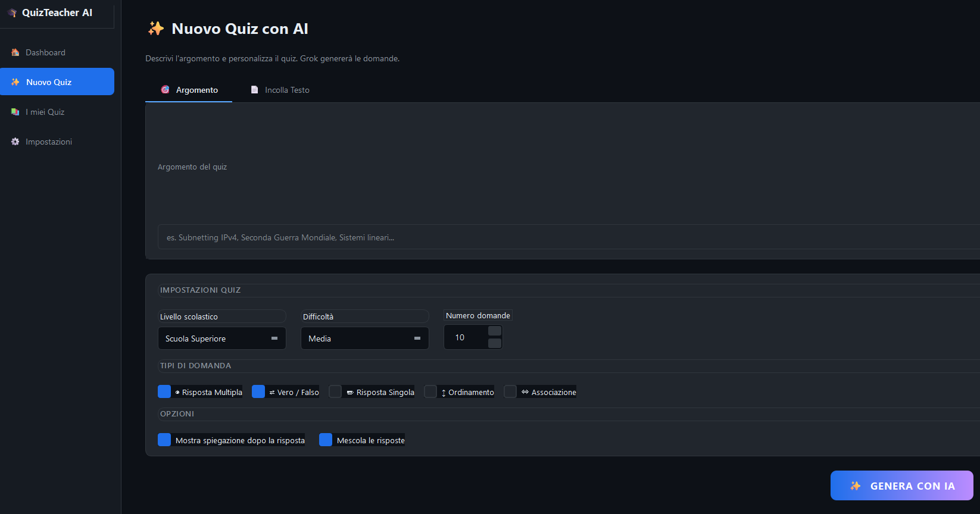
Task: Click the Vero / Falso label
Action: point(298,392)
